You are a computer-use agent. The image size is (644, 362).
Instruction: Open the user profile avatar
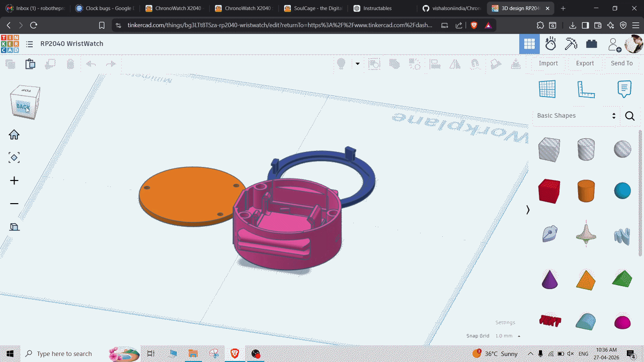coord(634,44)
